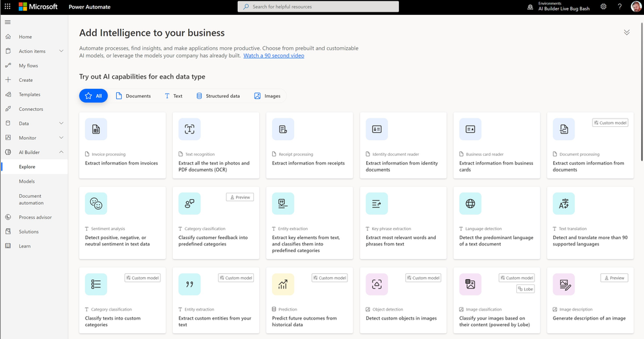
Task: Click the Text recognition card icon
Action: coord(190,130)
